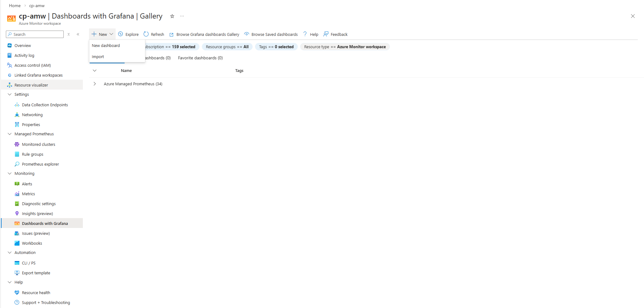This screenshot has width=644, height=308.
Task: Edit the Tags filter pill
Action: coord(276,47)
